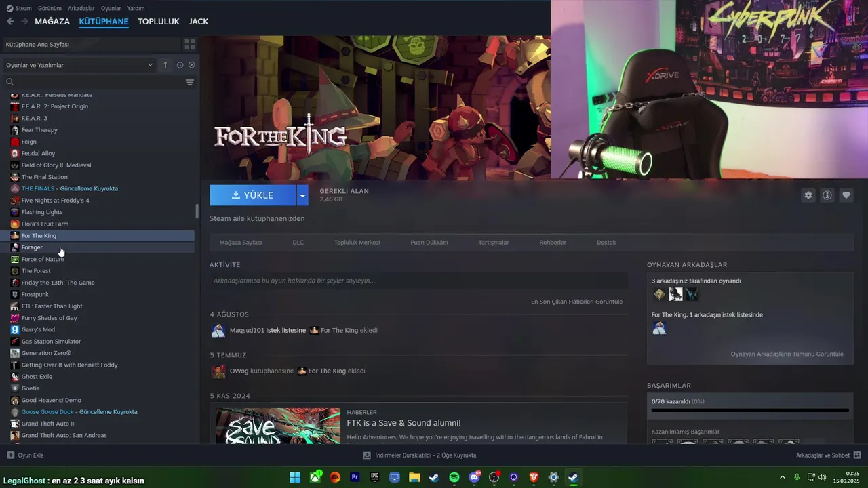Select Forager in the library list

pyautogui.click(x=32, y=247)
